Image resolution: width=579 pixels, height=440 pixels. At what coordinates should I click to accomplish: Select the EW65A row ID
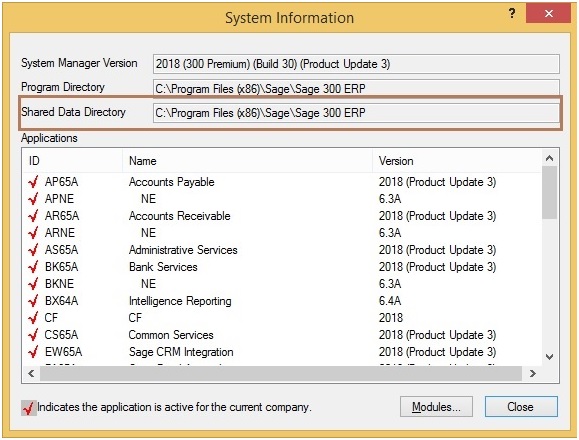tap(63, 351)
